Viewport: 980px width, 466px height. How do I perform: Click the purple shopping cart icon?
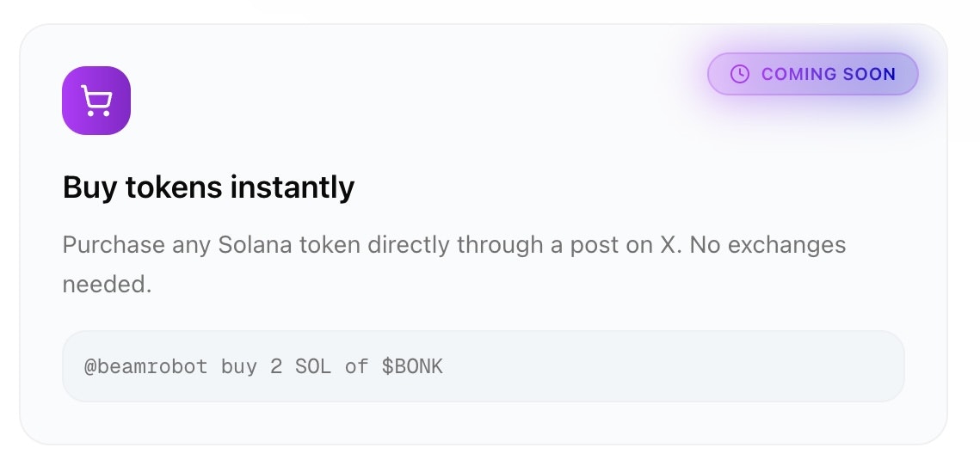[96, 101]
